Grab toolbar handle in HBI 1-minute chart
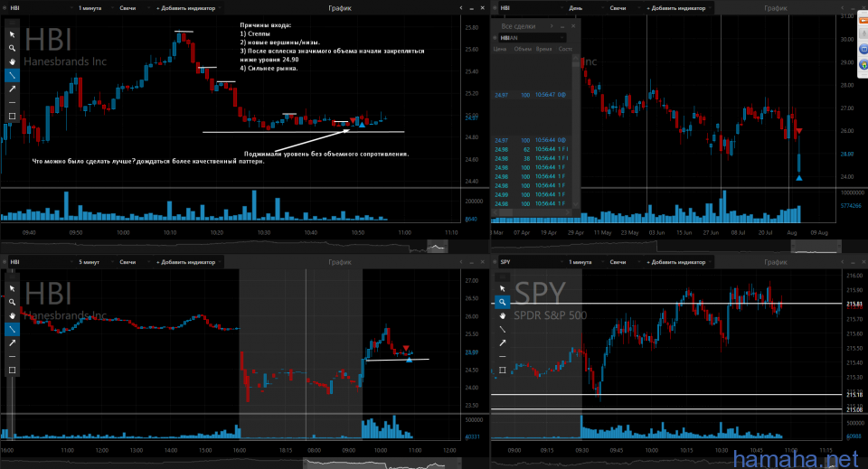 [x=12, y=23]
